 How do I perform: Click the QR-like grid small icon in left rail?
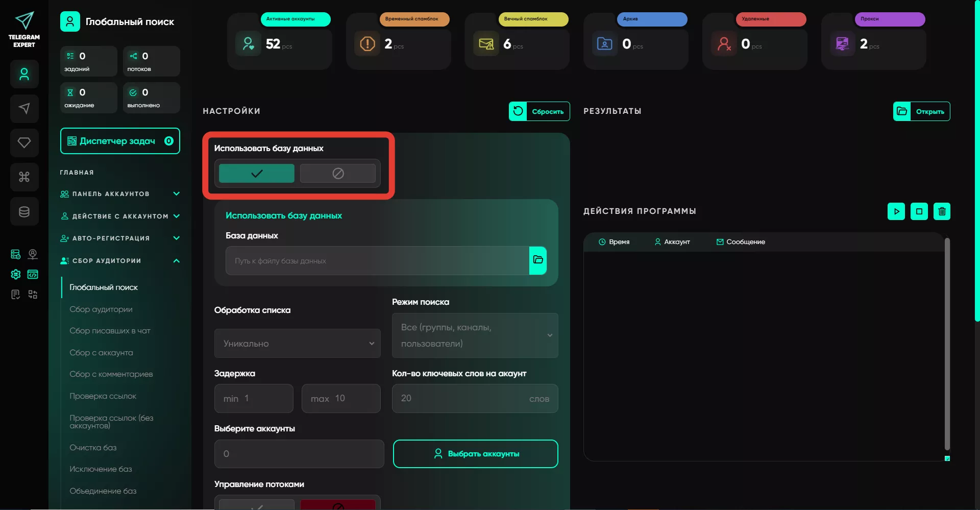click(33, 295)
